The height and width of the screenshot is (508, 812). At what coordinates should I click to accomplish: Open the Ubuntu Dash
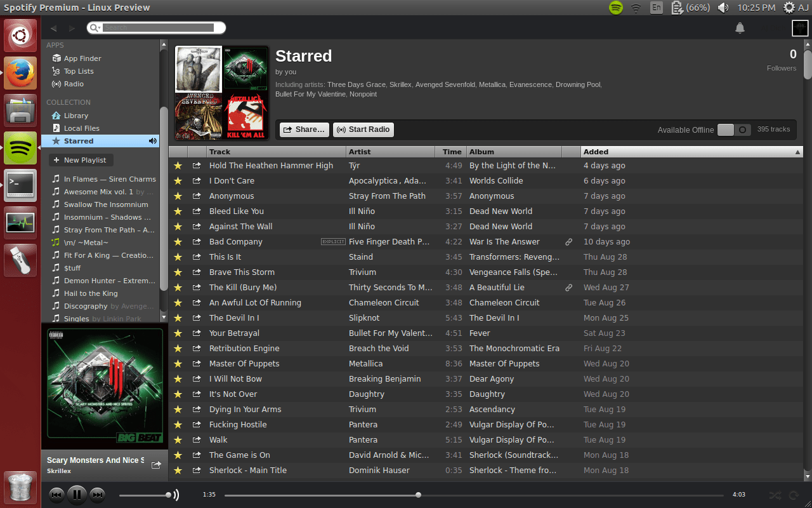pyautogui.click(x=20, y=35)
